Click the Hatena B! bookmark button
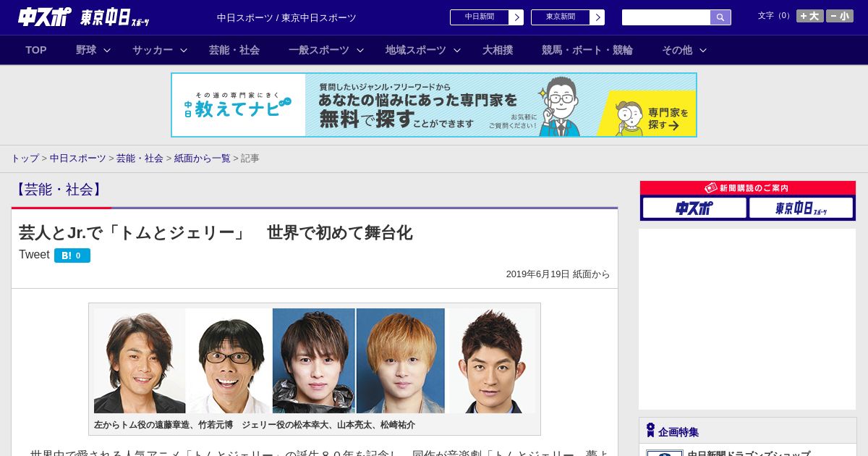Viewport: 868px width, 456px height. pos(72,256)
